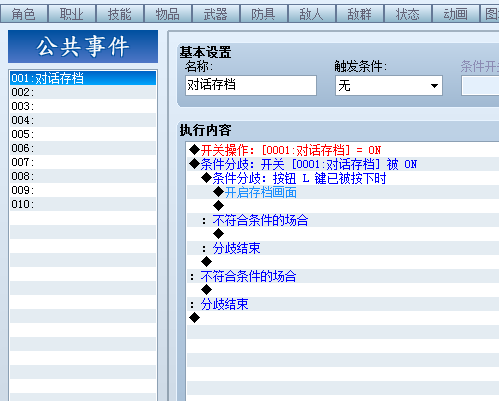Click the 名称 input field
The width and height of the screenshot is (499, 401).
(251, 85)
